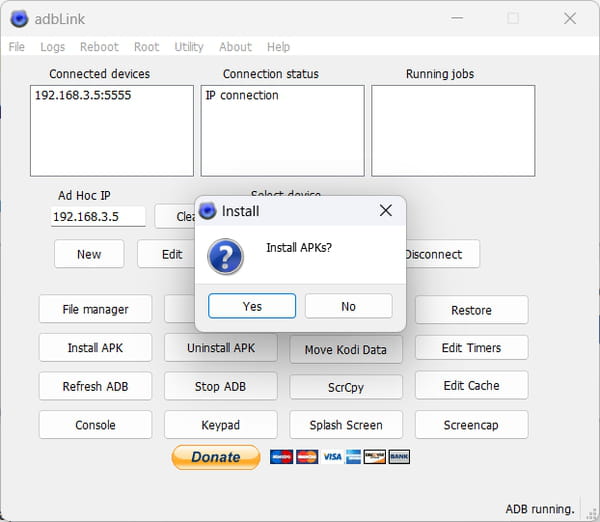Open the Utility menu
The width and height of the screenshot is (600, 522).
click(x=189, y=47)
